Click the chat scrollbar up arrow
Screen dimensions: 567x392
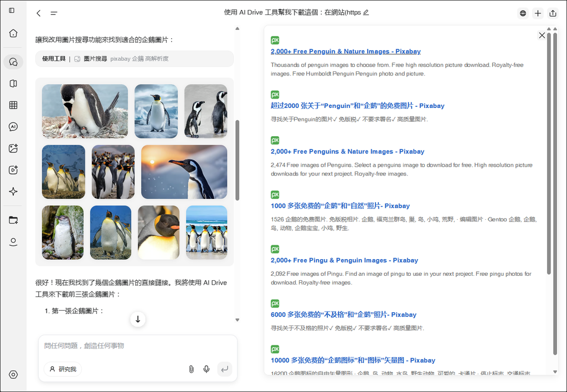click(x=237, y=28)
